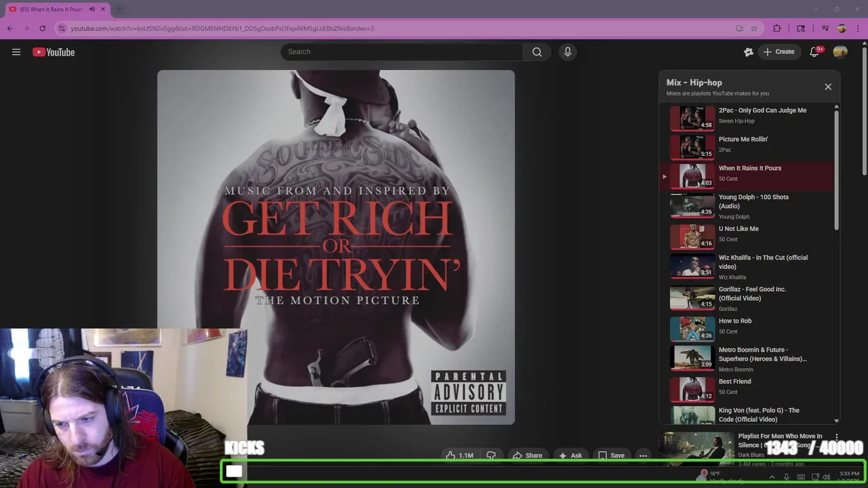Open the Chrome profile avatar
The image size is (868, 488).
(842, 28)
